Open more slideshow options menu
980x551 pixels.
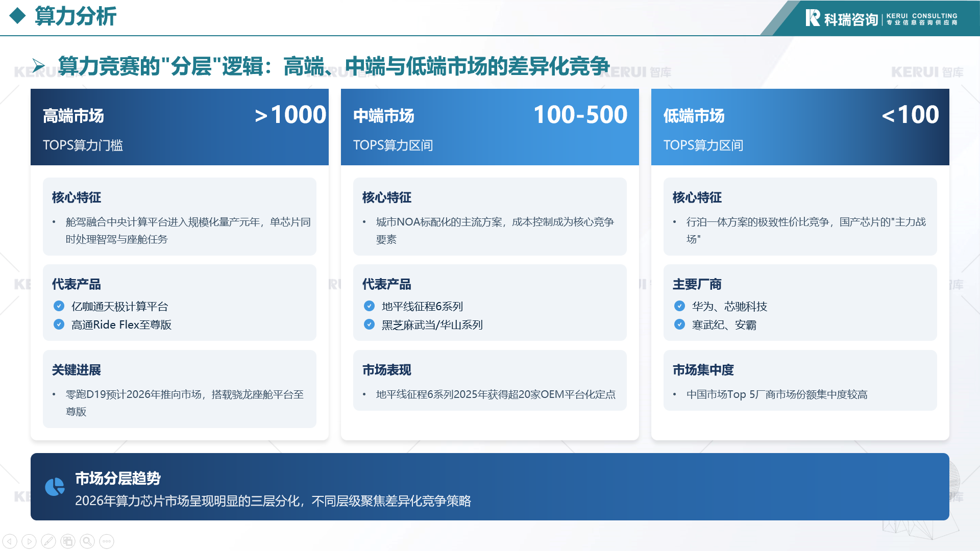107,541
